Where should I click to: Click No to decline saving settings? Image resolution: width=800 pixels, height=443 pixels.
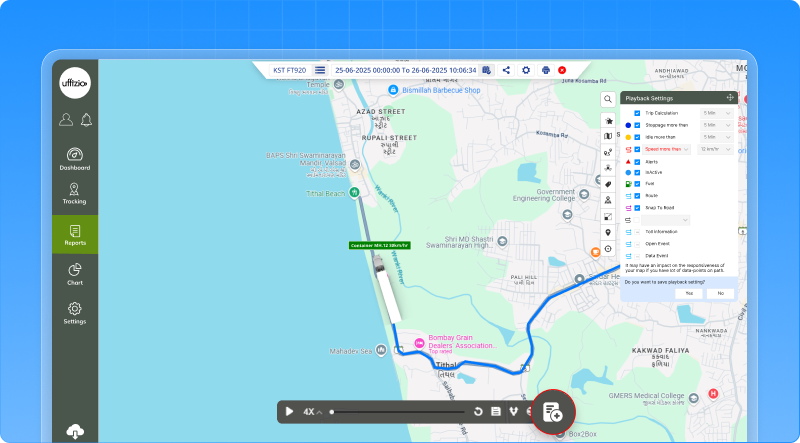[719, 293]
